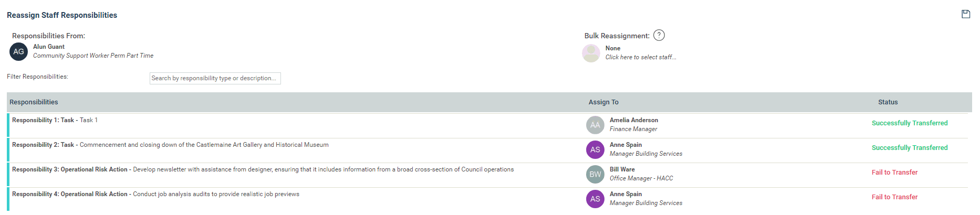Viewport: 980px width, 215px height.
Task: Click Amelia Anderson's AA avatar
Action: 595,125
